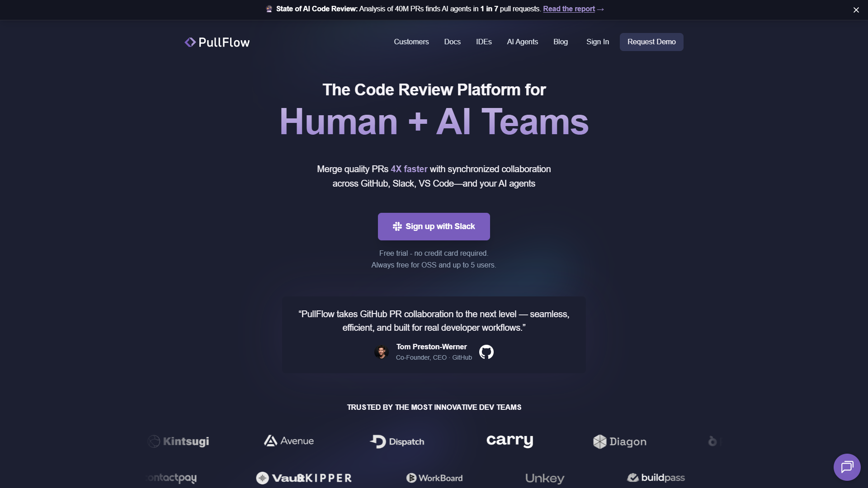Click the PullFlow testimonial quote text
The height and width of the screenshot is (488, 868).
[434, 321]
